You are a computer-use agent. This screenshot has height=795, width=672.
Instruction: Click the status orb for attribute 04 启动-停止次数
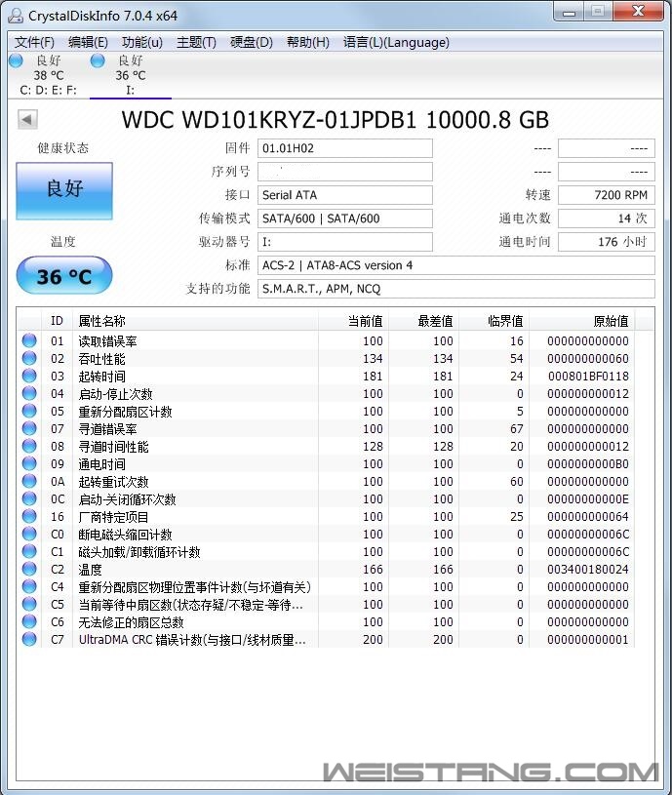tap(29, 393)
